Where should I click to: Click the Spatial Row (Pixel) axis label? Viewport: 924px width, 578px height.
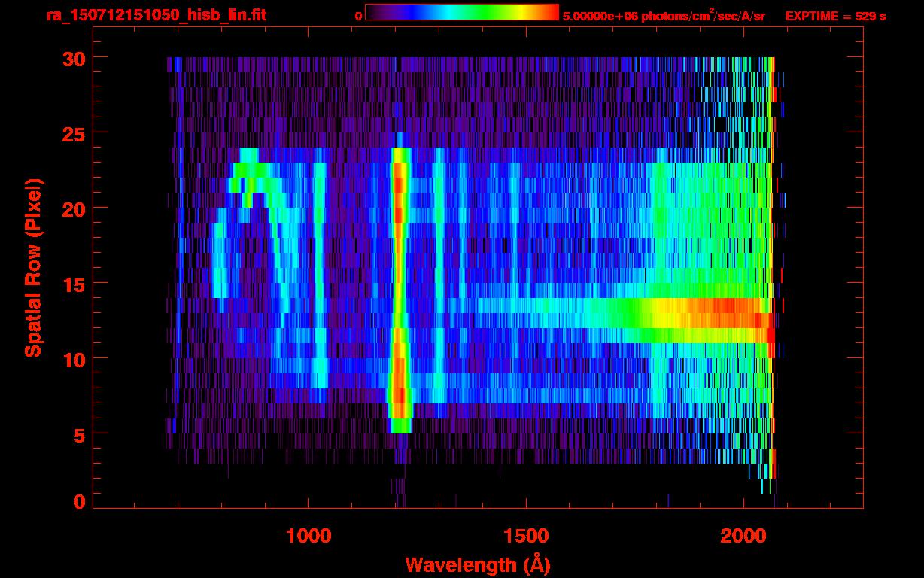[32, 268]
